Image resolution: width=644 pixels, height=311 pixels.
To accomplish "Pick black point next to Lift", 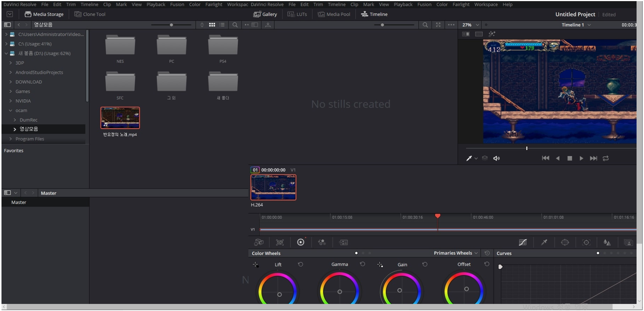I will coord(256,265).
